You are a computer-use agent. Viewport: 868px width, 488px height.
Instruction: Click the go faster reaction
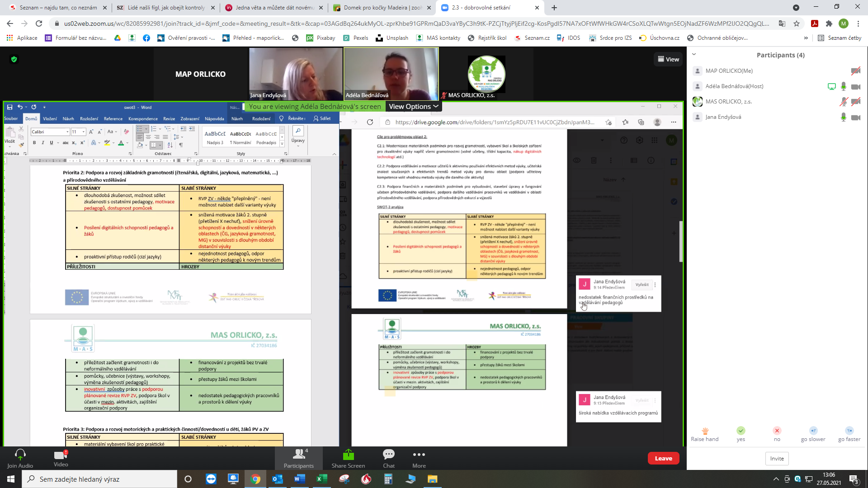tap(849, 431)
